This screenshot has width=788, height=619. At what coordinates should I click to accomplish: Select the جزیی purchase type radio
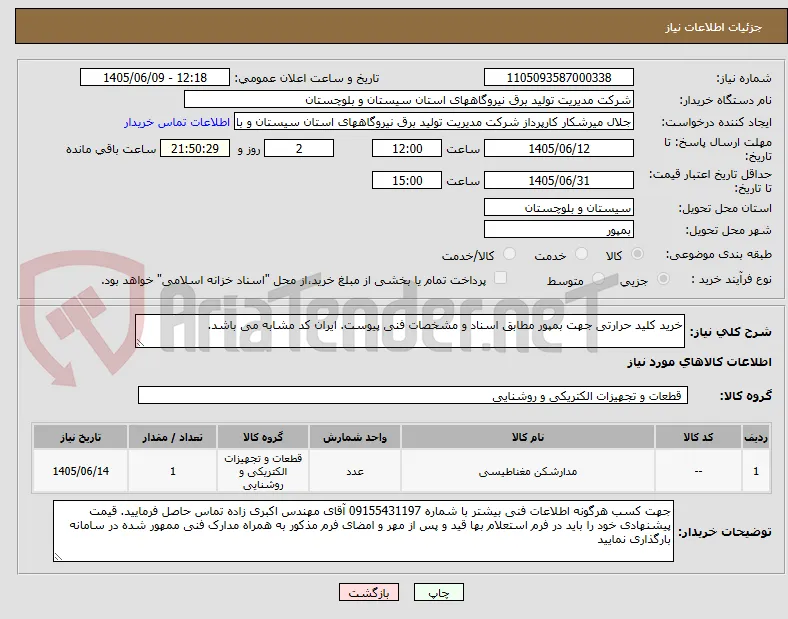[663, 278]
